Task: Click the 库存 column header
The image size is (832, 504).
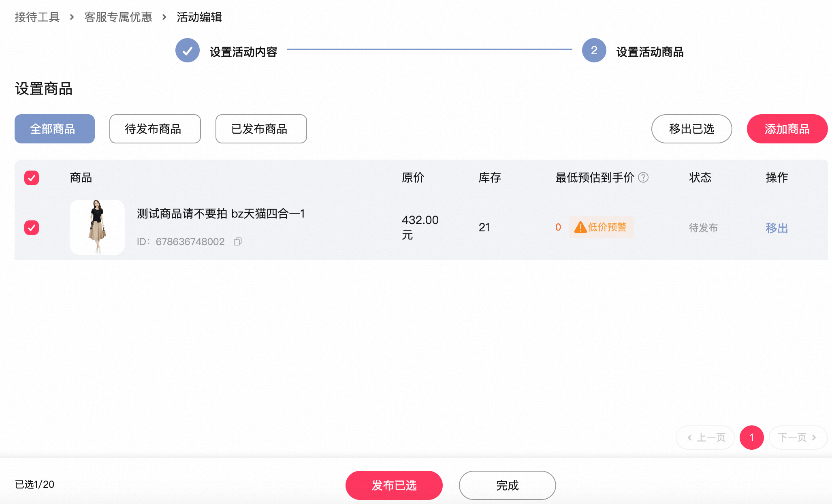Action: pyautogui.click(x=490, y=177)
